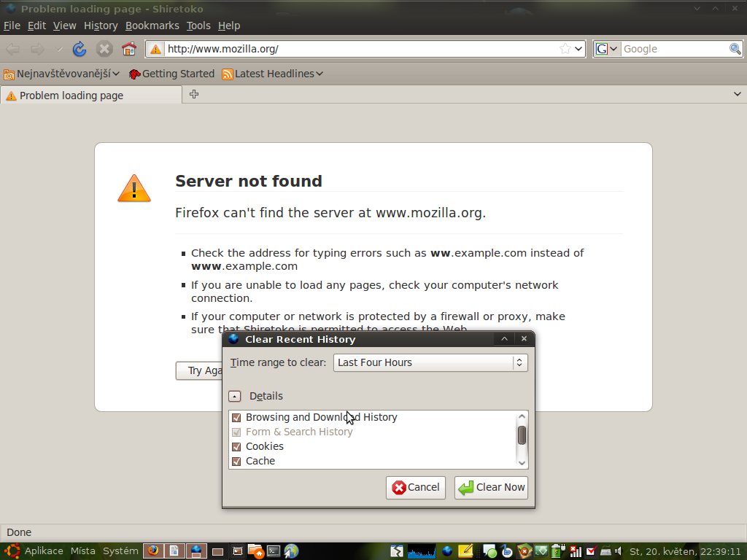Open the Systém panel menu
This screenshot has width=747, height=560.
[x=120, y=551]
